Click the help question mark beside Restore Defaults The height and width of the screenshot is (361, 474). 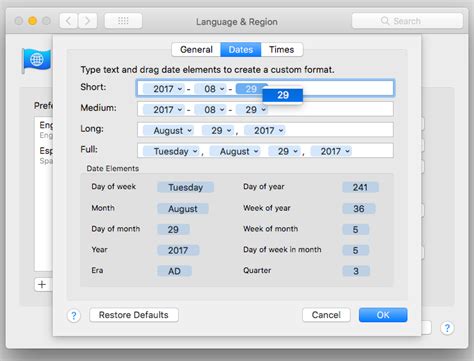click(74, 315)
